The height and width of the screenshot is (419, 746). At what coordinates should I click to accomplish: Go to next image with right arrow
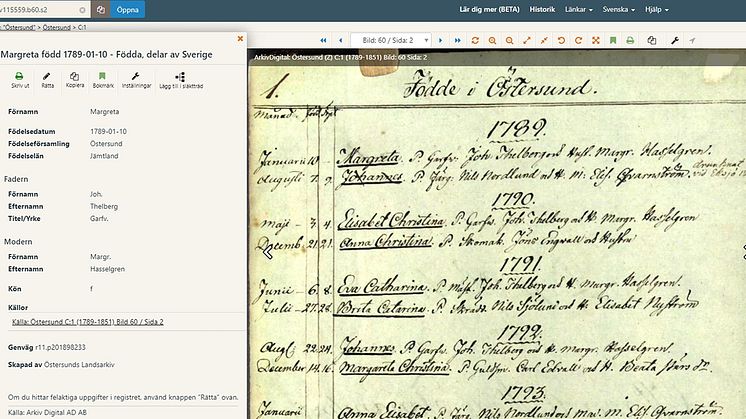pyautogui.click(x=441, y=40)
